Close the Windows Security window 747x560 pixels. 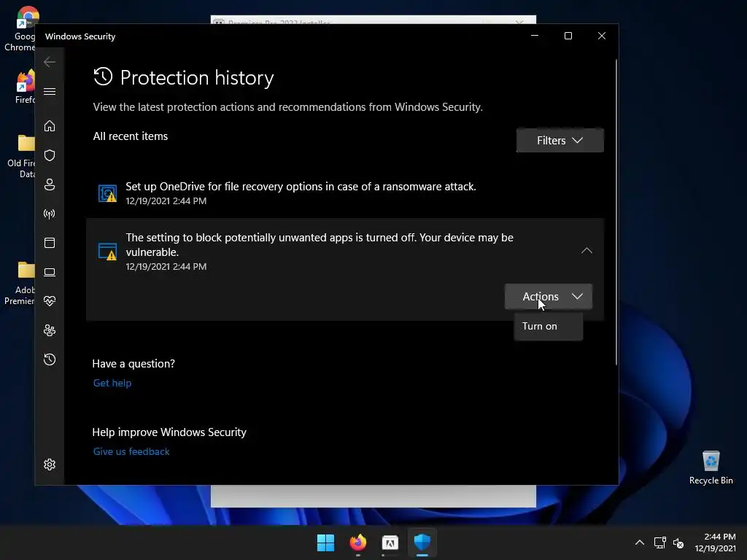click(x=602, y=36)
